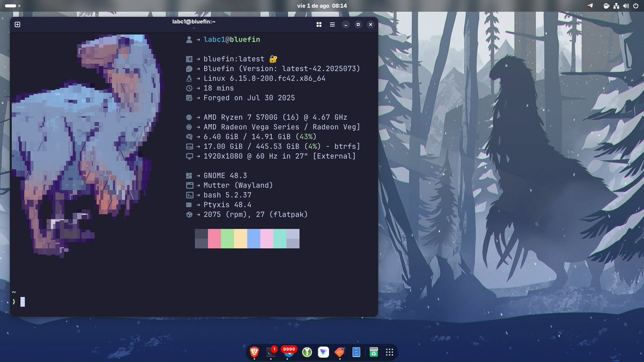Maximize the Ptyxis terminal window

click(x=358, y=24)
